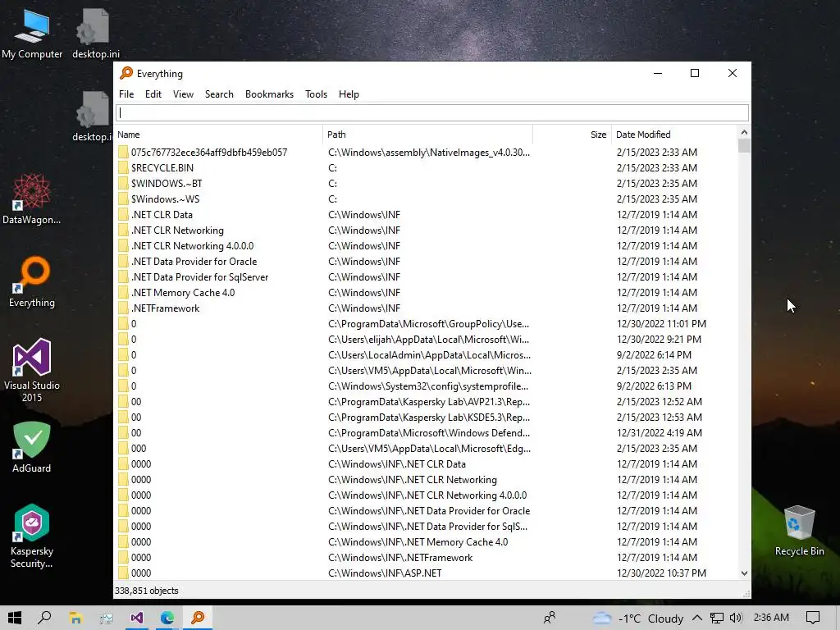The image size is (840, 630).
Task: Click folder icon of 000 row
Action: pyautogui.click(x=123, y=449)
